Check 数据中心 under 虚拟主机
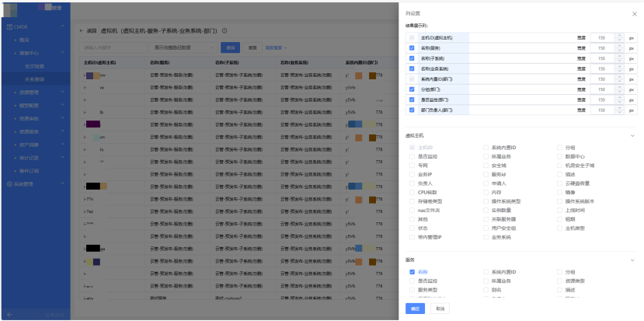 point(560,156)
